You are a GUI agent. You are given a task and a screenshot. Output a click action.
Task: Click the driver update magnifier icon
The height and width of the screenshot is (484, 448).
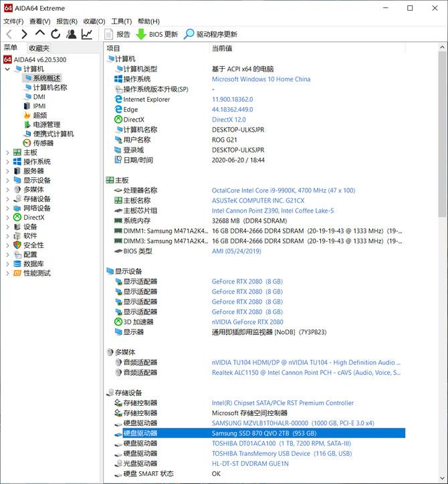click(x=189, y=34)
